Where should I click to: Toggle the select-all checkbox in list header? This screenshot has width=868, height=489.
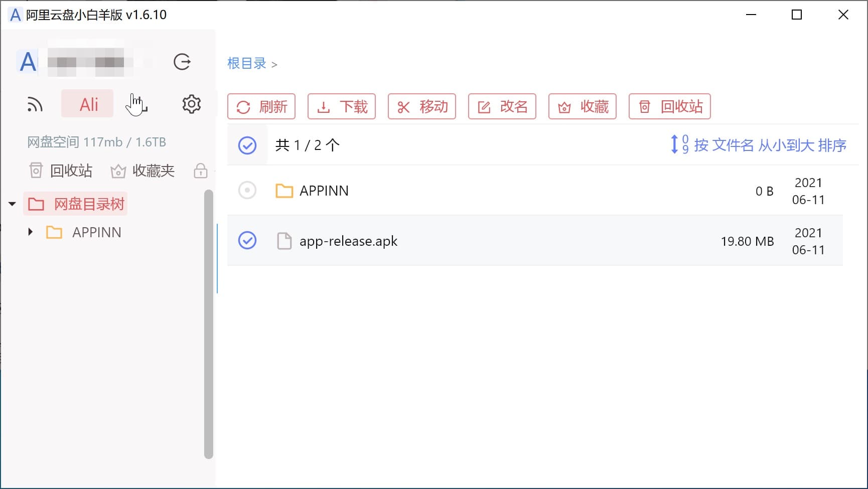(247, 145)
